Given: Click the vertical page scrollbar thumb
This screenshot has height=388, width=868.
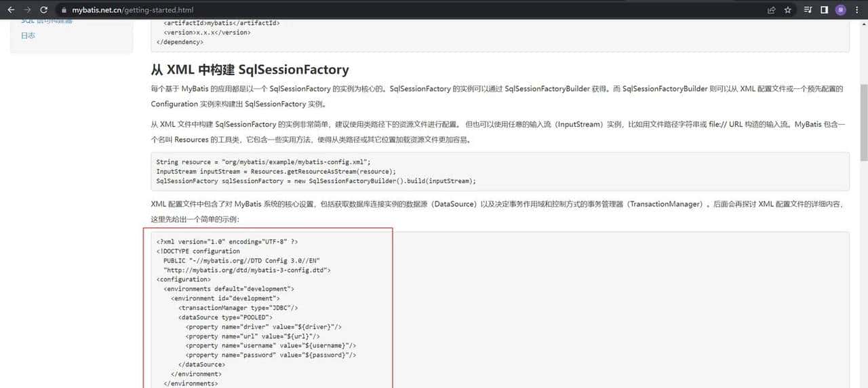Looking at the screenshot, I should 864,122.
